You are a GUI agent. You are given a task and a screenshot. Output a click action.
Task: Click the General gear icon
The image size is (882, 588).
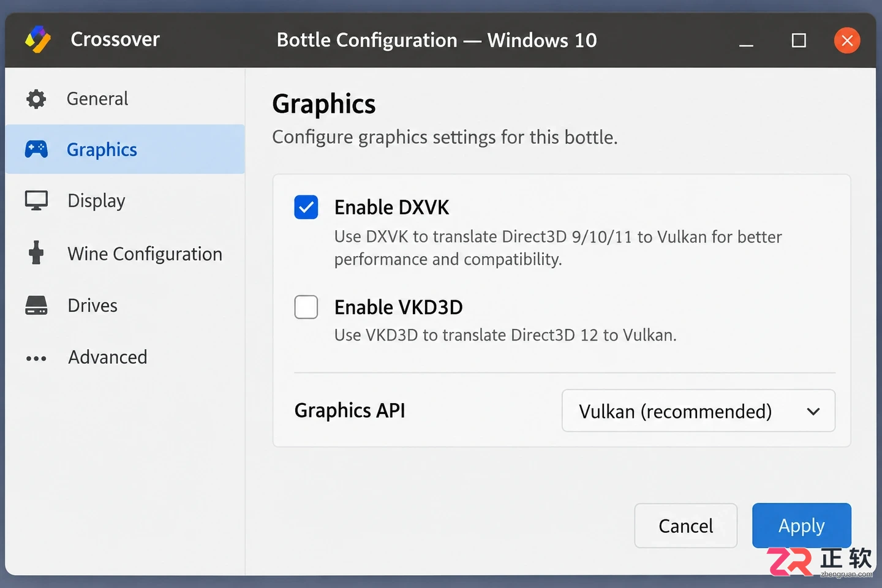pyautogui.click(x=36, y=99)
